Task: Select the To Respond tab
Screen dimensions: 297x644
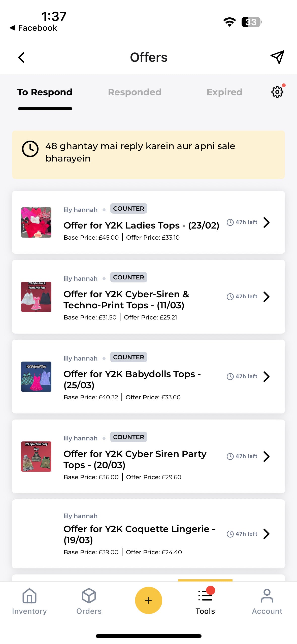Action: click(x=45, y=92)
